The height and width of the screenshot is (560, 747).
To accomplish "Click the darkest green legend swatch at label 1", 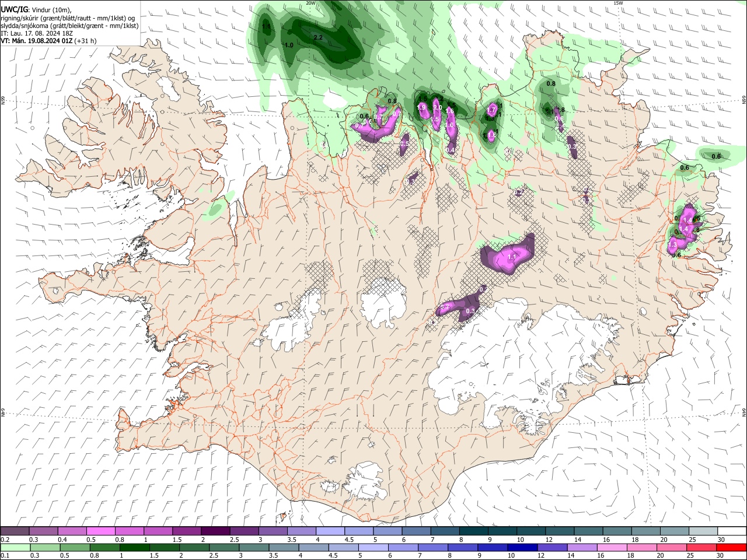I will click(x=135, y=547).
